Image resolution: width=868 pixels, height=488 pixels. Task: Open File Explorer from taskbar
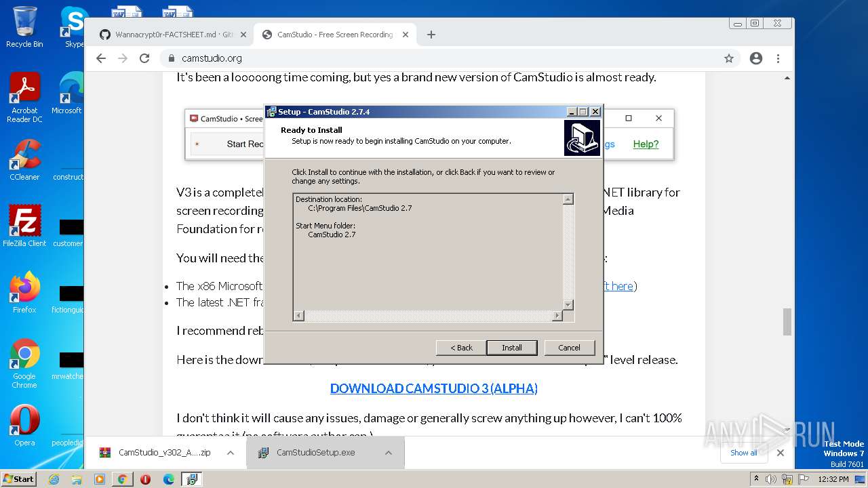point(77,479)
